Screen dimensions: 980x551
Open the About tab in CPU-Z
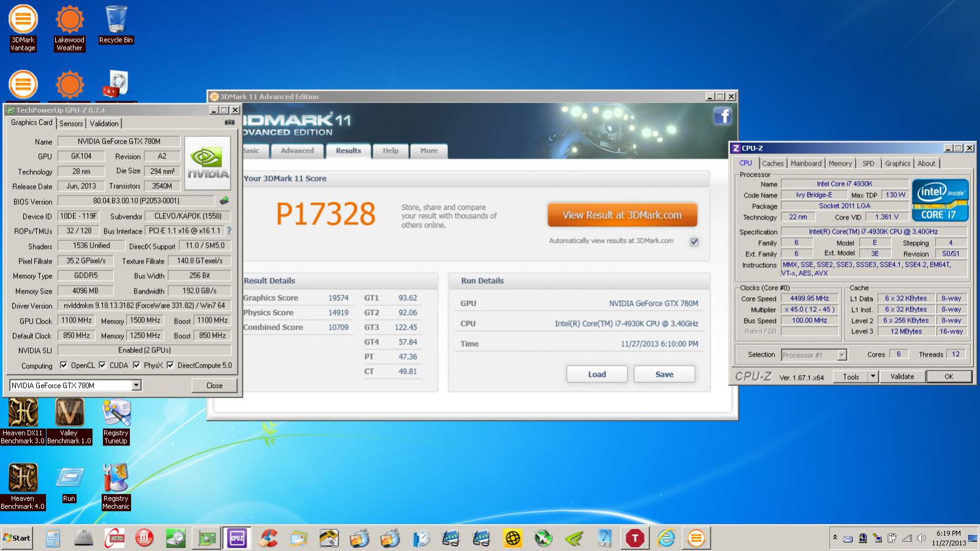(927, 164)
